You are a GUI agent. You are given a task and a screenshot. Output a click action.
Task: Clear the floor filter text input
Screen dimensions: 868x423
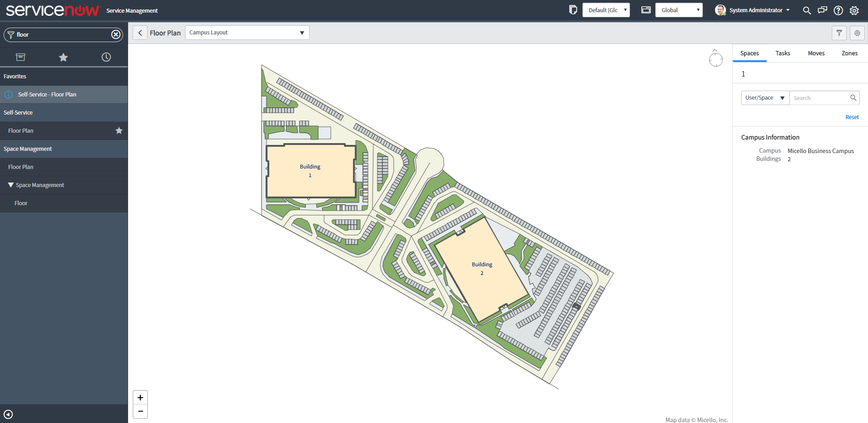(116, 34)
